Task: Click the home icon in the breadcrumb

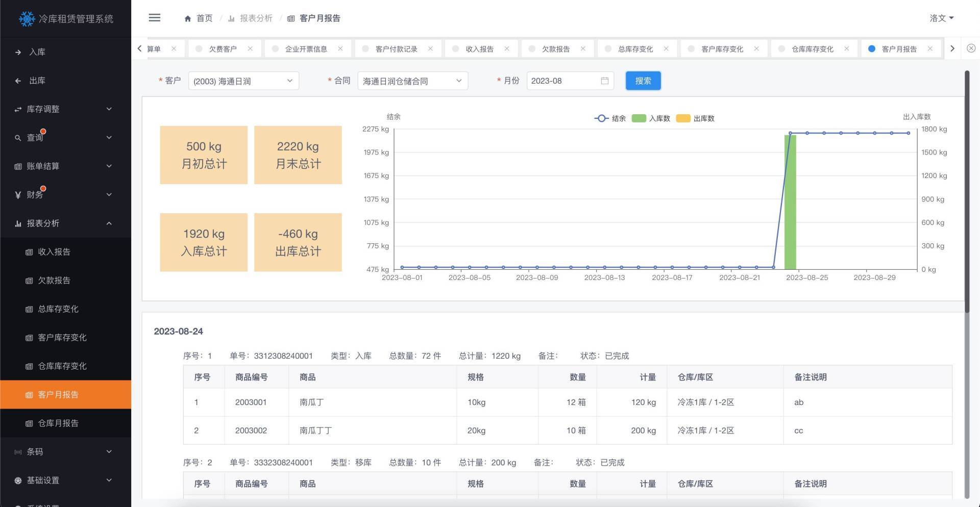Action: (x=187, y=18)
